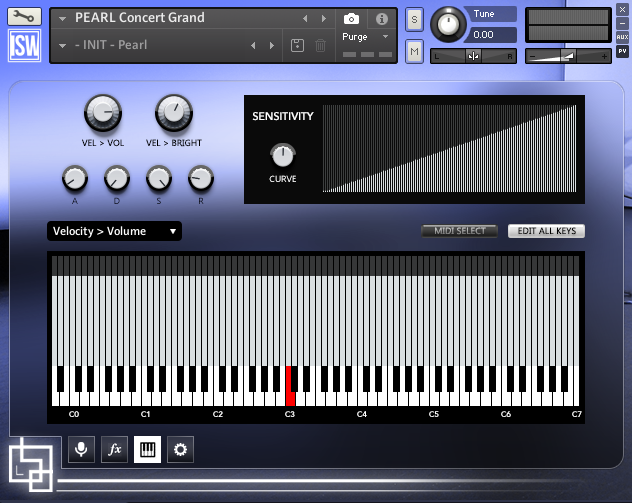Open the fx effects page

pos(114,449)
